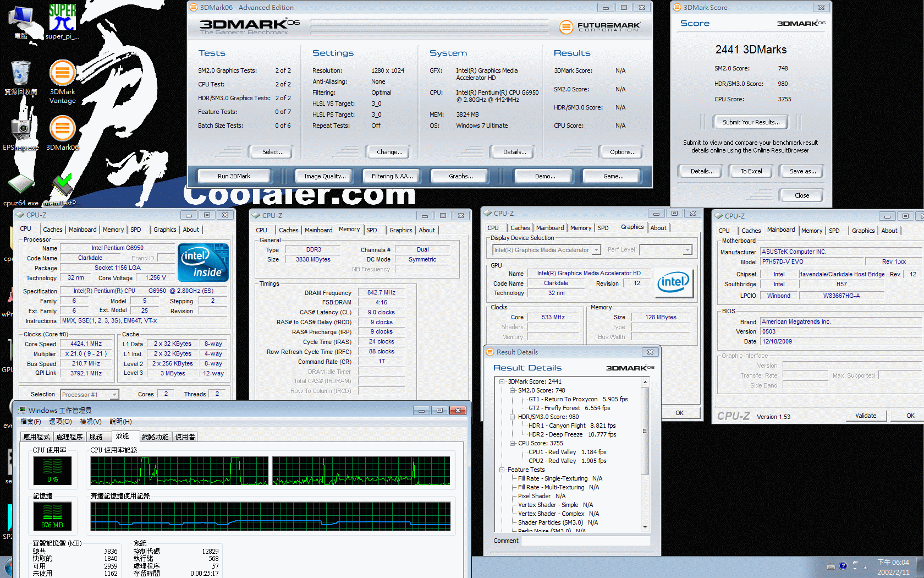Click the 3DMark Score window title icon
Screen dimensions: 924x578
676,7
